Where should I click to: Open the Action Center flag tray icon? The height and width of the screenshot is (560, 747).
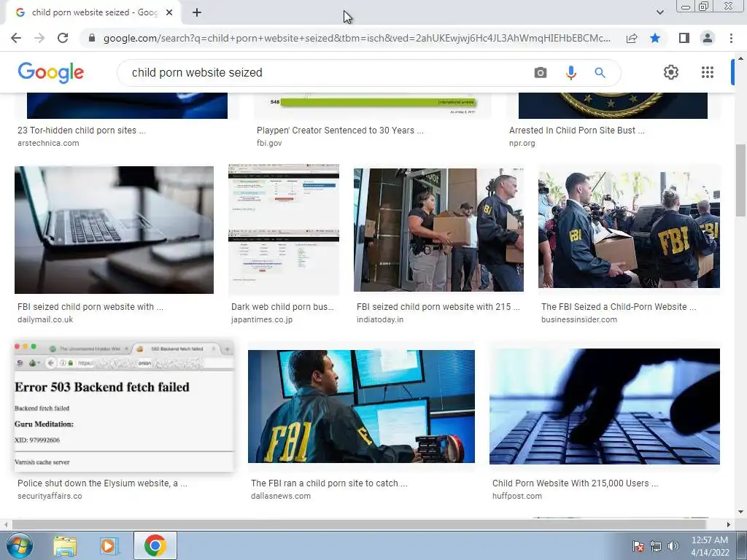[638, 546]
